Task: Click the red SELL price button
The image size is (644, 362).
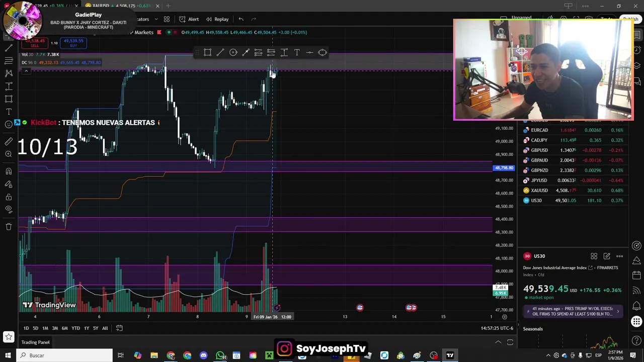Action: 35,43
